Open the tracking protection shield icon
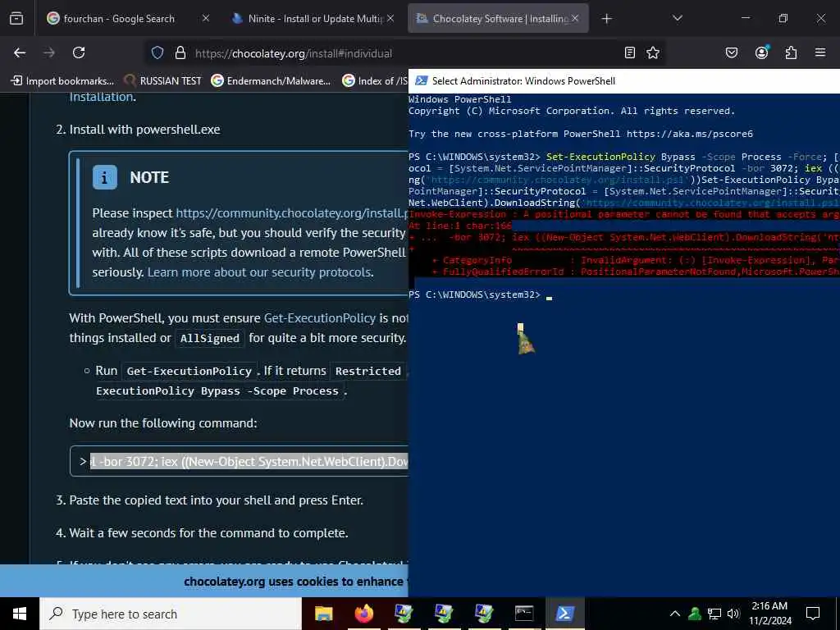This screenshot has width=840, height=630. (x=157, y=53)
